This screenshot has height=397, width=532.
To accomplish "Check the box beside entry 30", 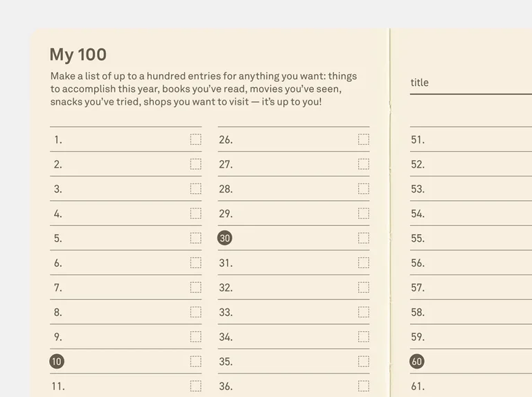I will (364, 238).
